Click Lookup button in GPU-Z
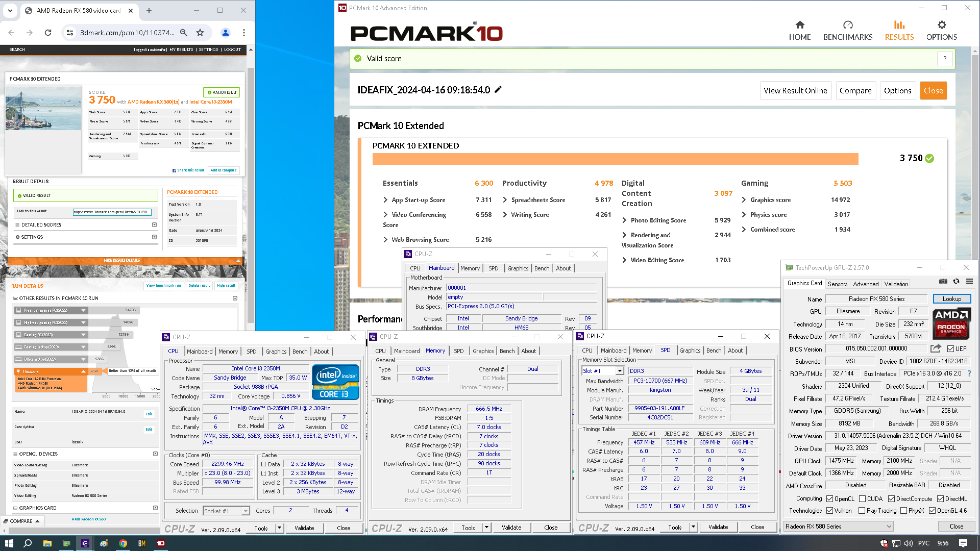The width and height of the screenshot is (980, 551). (952, 299)
